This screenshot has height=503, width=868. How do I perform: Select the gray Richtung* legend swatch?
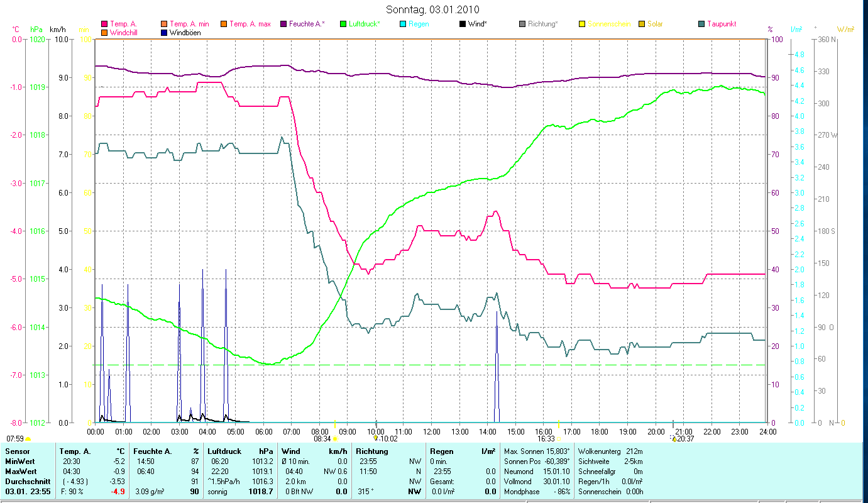click(x=522, y=24)
